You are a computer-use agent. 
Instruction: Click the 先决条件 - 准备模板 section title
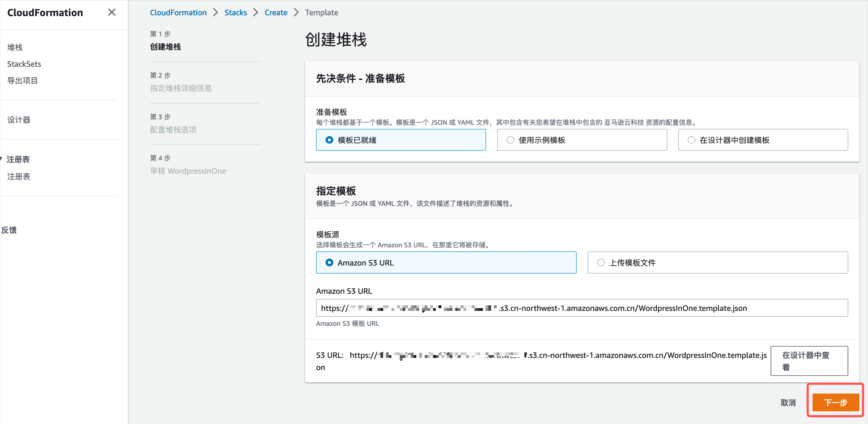360,78
